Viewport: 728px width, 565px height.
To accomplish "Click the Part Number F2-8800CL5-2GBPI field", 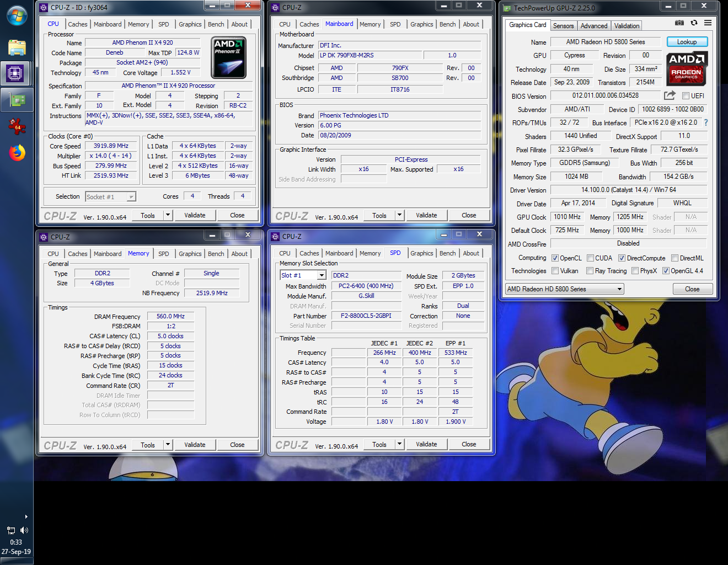I will pyautogui.click(x=366, y=316).
